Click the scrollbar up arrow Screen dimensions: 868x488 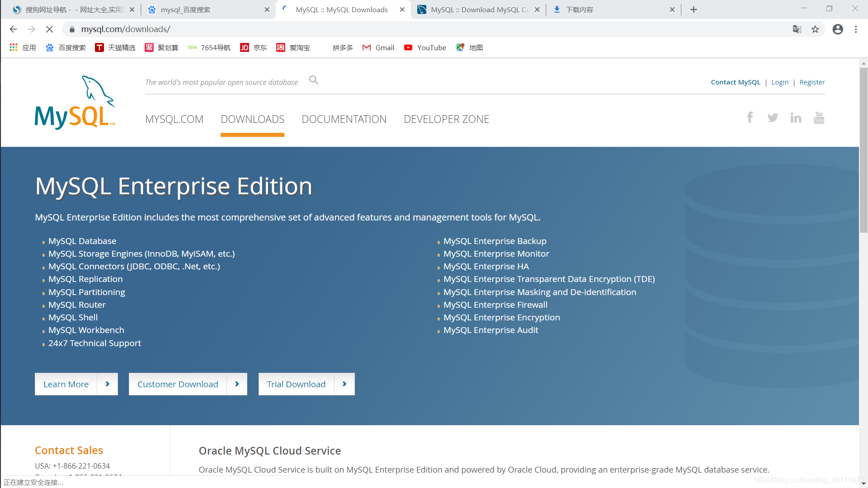pos(863,63)
